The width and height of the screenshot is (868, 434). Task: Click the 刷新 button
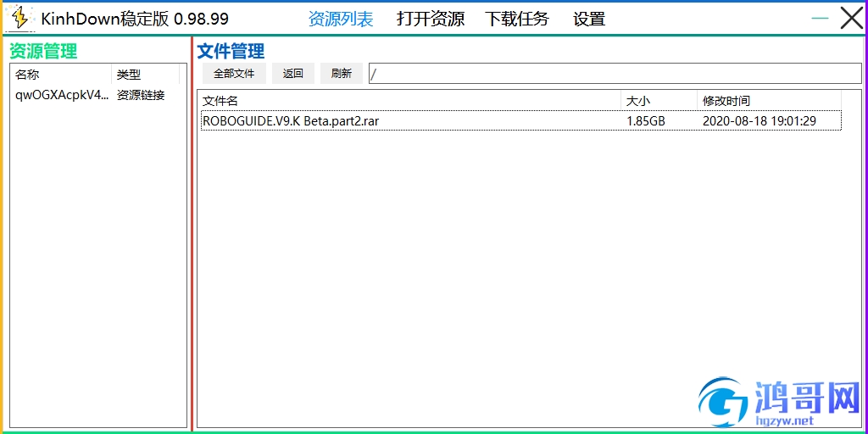(342, 74)
